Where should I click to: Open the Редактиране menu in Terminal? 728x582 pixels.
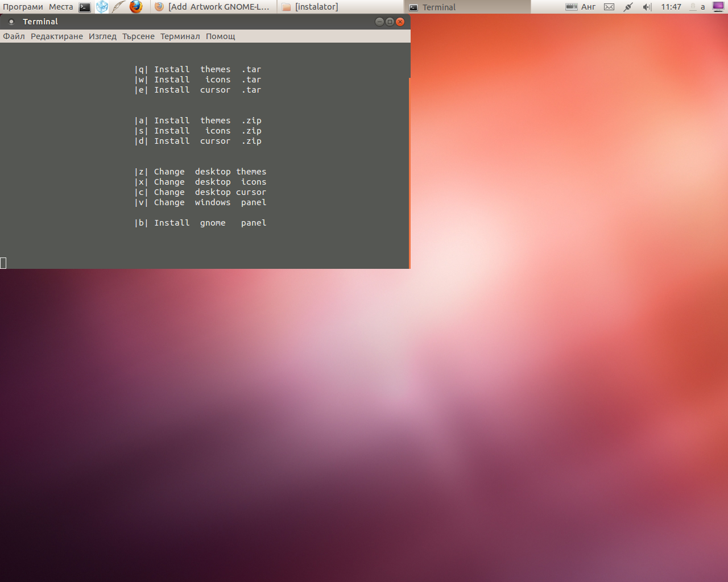pos(57,36)
